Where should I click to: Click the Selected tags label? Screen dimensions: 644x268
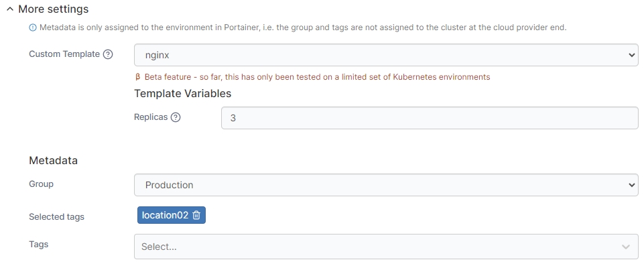(x=56, y=217)
